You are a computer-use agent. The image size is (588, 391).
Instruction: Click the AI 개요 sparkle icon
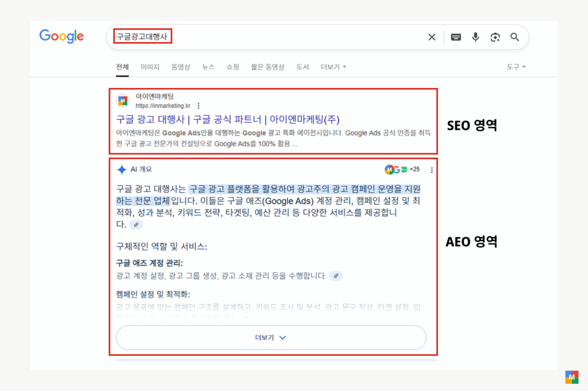click(x=122, y=169)
